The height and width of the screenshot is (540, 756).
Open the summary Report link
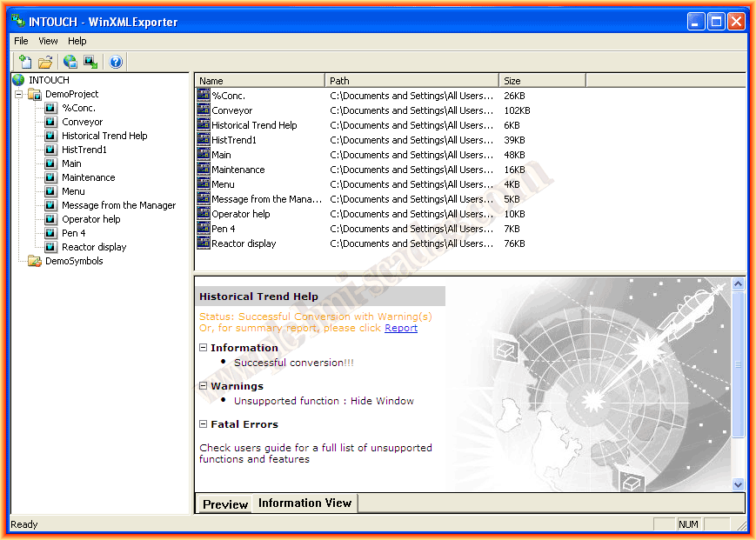400,328
